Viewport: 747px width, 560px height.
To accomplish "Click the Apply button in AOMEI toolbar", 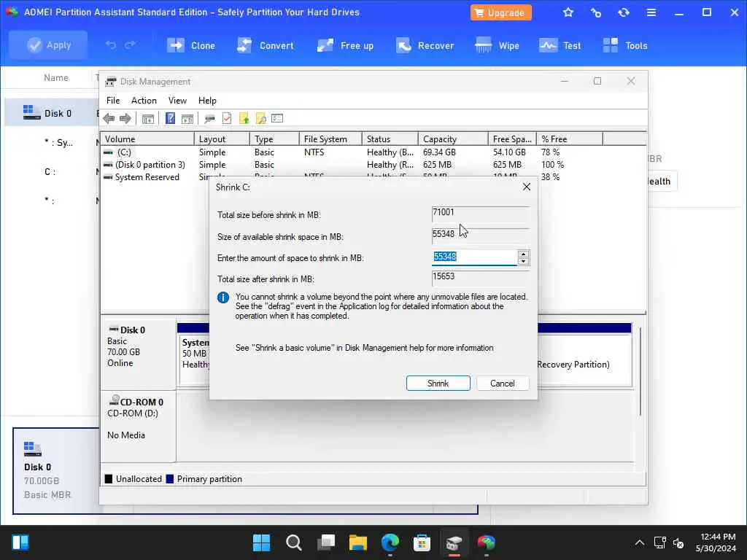I will click(48, 45).
